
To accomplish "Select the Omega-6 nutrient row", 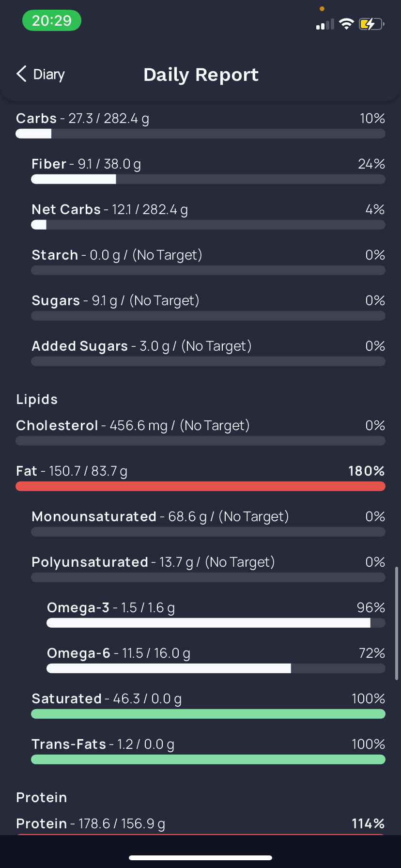I will coord(216,660).
